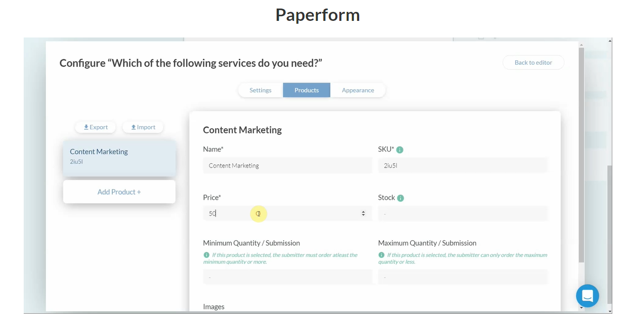Add a new product
The height and width of the screenshot is (327, 644).
coord(119,192)
